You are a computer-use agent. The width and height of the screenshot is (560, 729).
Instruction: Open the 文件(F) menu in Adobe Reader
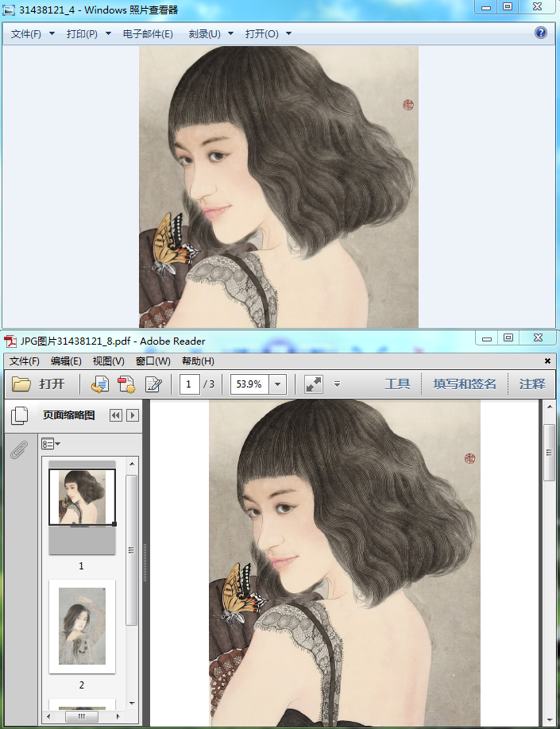pyautogui.click(x=25, y=361)
